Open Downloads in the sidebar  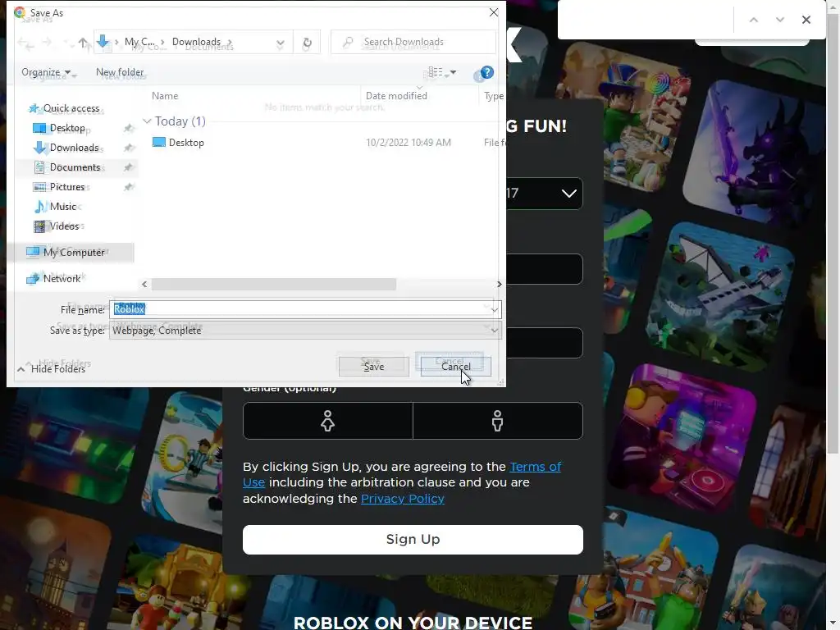74,148
